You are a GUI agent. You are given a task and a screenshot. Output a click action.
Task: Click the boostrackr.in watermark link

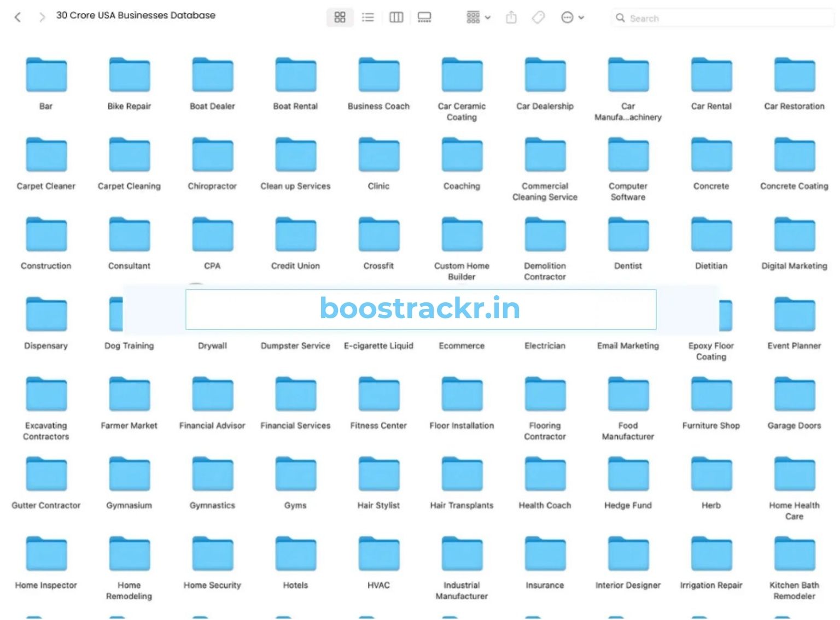[x=420, y=309]
